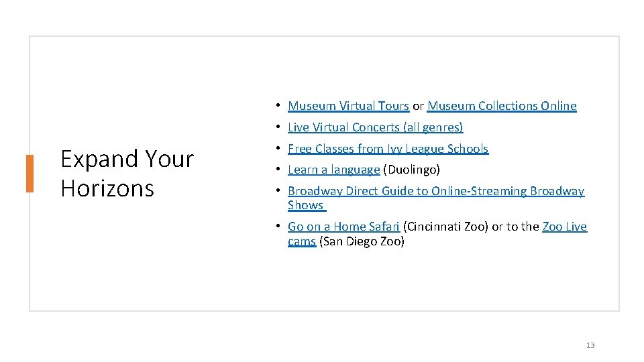Click the slide number 13

click(590, 345)
